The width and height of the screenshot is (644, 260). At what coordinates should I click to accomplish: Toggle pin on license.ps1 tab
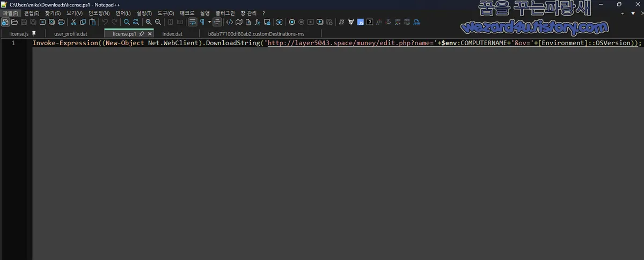[x=142, y=34]
